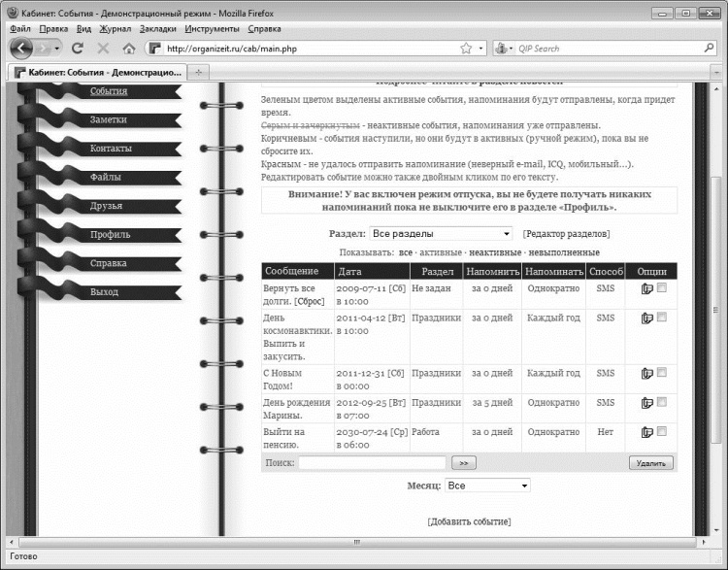Open the 'Раздел' dropdown showing 'Все разделы'
This screenshot has height=570, width=728.
tap(441, 234)
